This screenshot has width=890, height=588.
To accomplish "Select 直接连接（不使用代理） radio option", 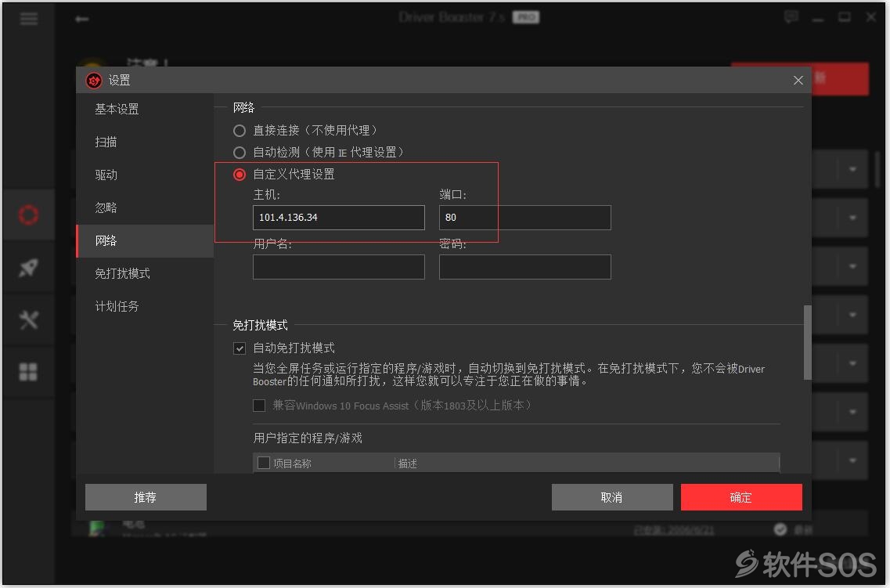I will 240,131.
